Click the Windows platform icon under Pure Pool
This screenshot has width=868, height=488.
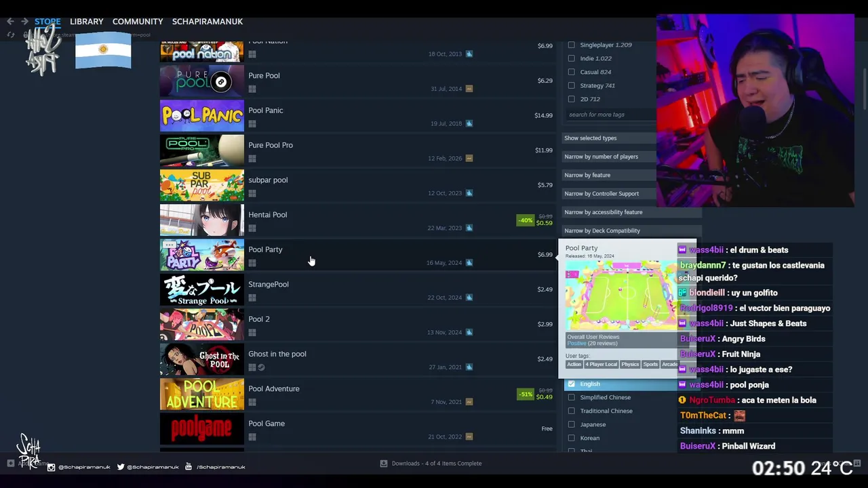tap(252, 89)
